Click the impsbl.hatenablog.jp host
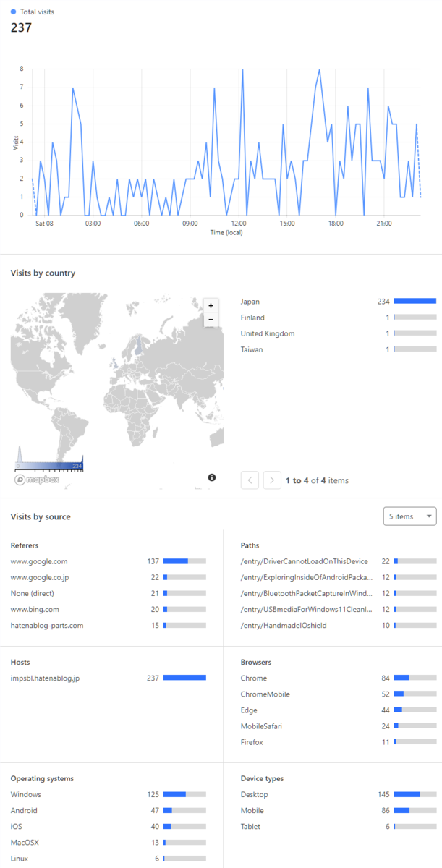Screen dimensions: 442x868 (x=109, y=678)
